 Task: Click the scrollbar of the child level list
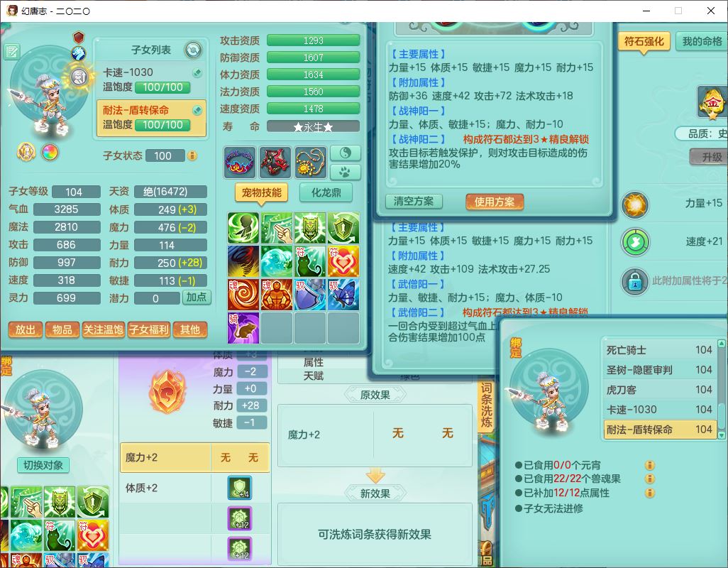721,389
